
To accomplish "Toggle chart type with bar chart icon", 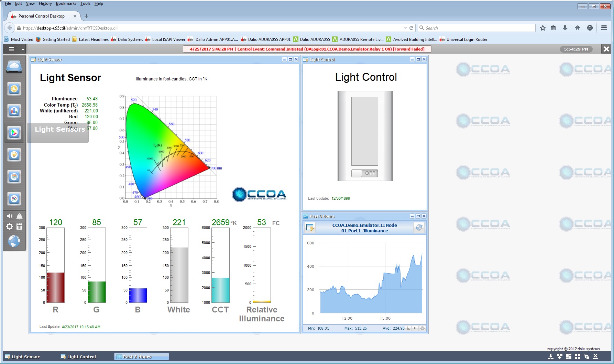I will [x=408, y=328].
